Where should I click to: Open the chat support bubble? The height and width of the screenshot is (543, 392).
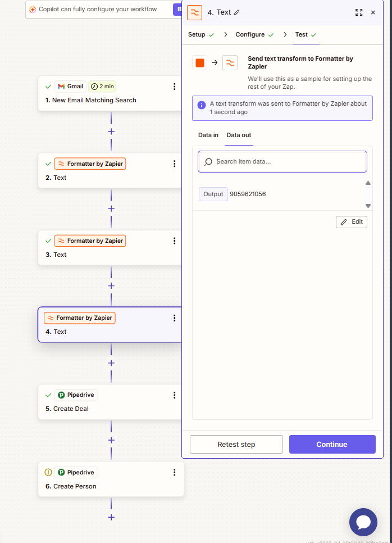click(x=363, y=522)
